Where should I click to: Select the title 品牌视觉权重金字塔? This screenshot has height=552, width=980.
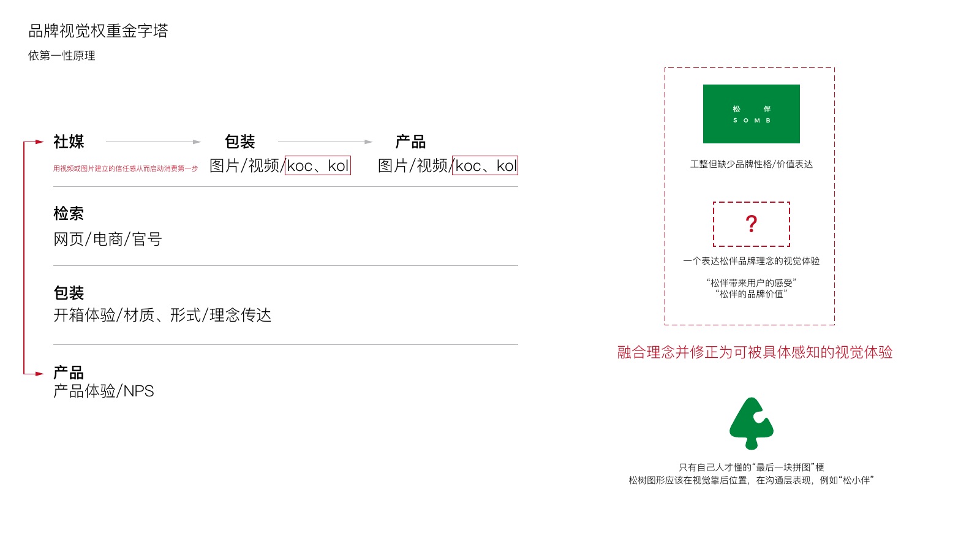pyautogui.click(x=98, y=31)
